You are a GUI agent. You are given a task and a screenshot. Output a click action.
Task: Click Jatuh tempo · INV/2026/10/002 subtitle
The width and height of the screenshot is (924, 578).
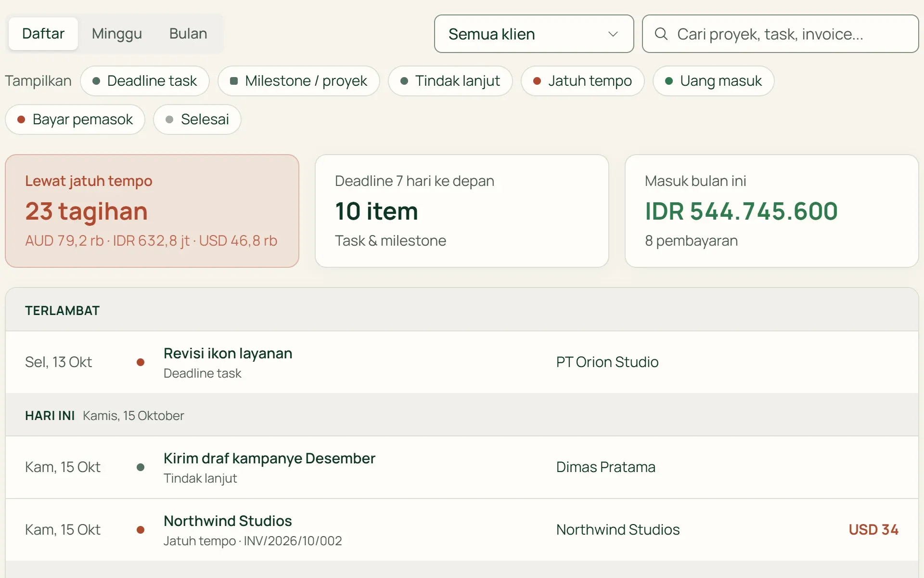coord(253,541)
